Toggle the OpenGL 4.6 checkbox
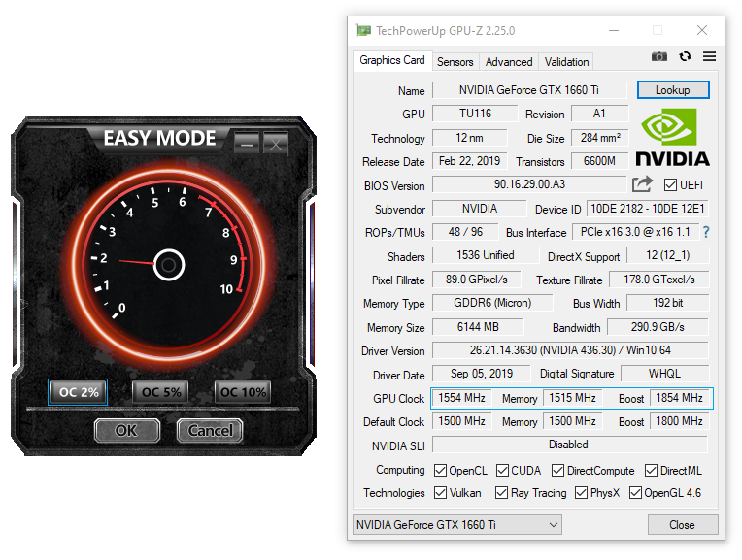The width and height of the screenshot is (742, 560). (635, 492)
